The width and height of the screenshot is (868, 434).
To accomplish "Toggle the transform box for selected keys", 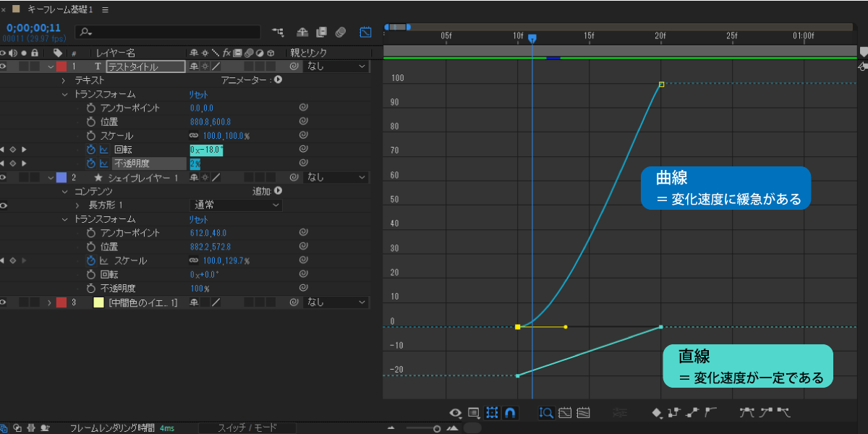I will tap(493, 413).
